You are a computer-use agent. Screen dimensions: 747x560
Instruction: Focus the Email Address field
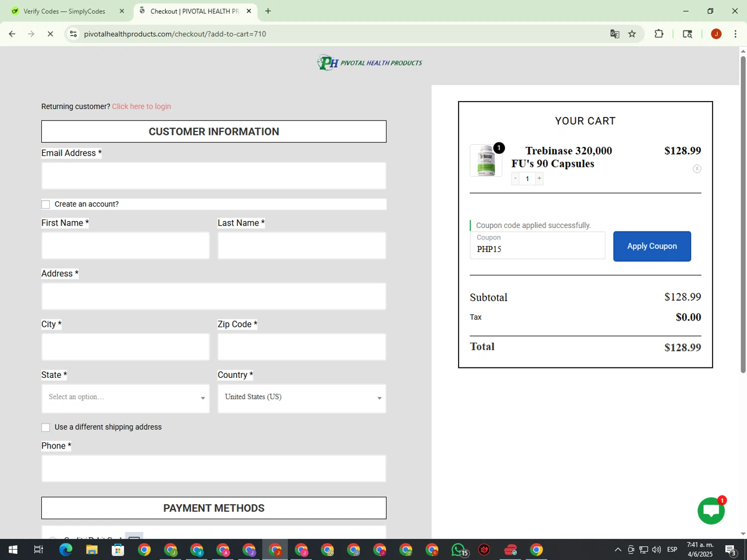click(214, 176)
